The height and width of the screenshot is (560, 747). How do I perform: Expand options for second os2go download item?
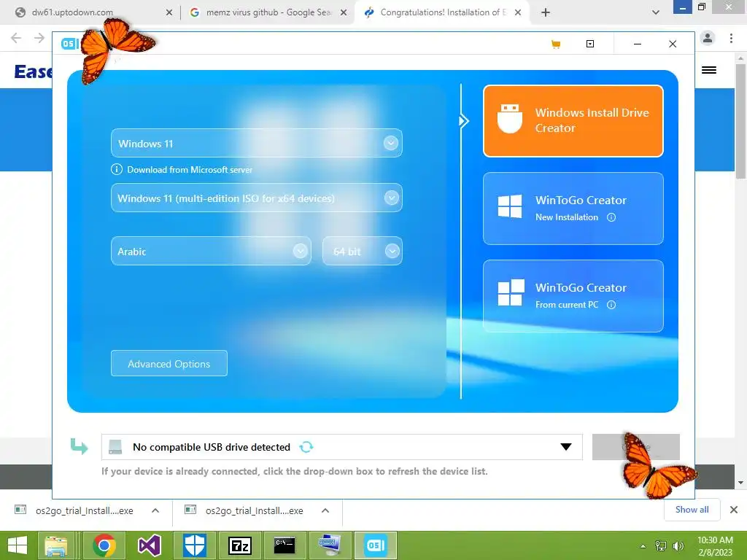[x=325, y=510]
